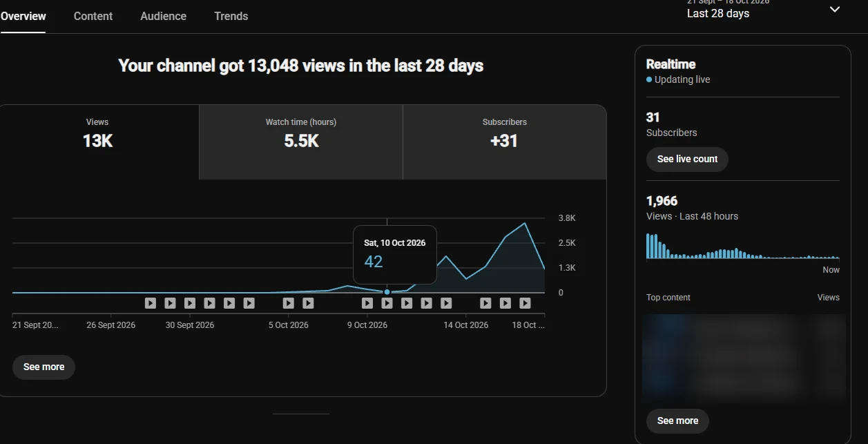Click the 3.8K axis label
This screenshot has height=444, width=868.
[567, 218]
